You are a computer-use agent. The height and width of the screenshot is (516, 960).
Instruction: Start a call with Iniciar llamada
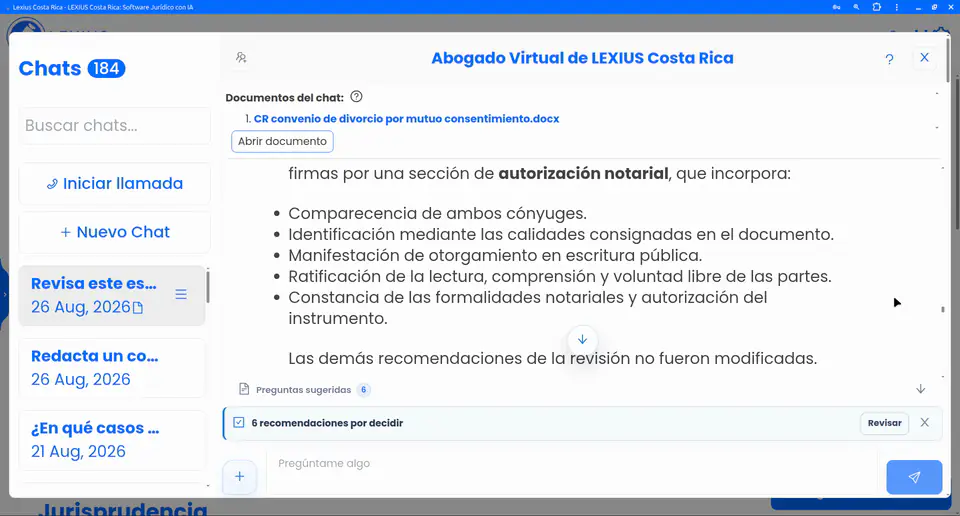pos(114,184)
